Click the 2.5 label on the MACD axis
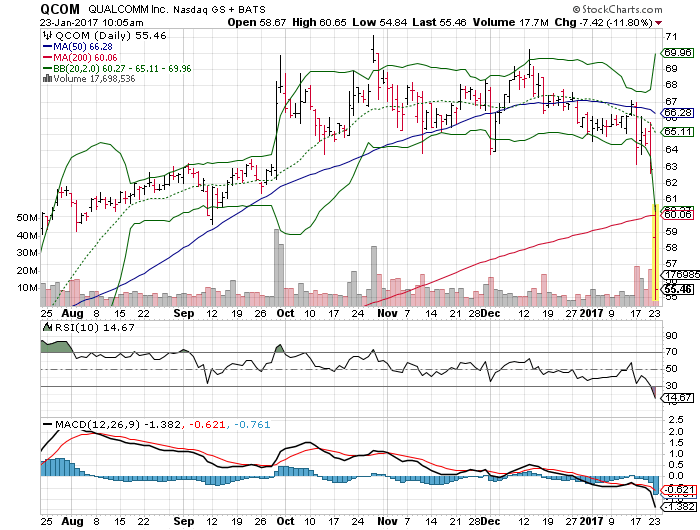This screenshot has width=700, height=530. (674, 420)
